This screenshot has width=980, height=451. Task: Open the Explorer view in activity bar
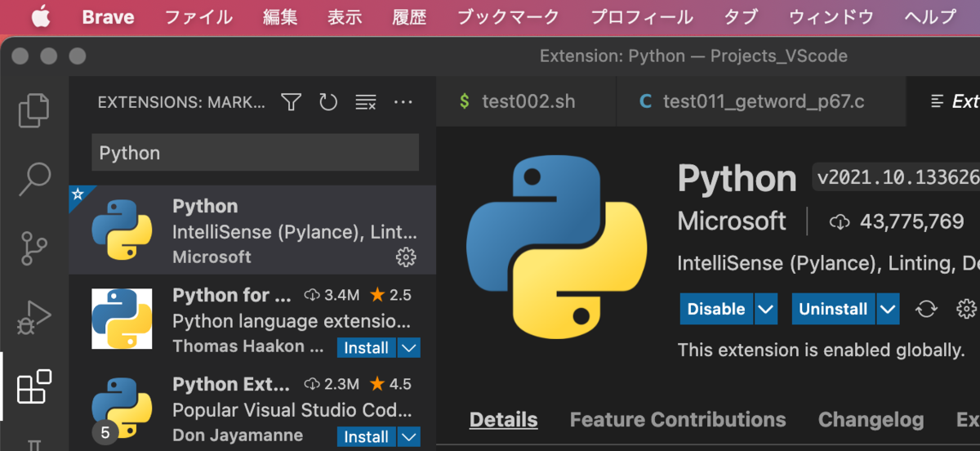34,110
